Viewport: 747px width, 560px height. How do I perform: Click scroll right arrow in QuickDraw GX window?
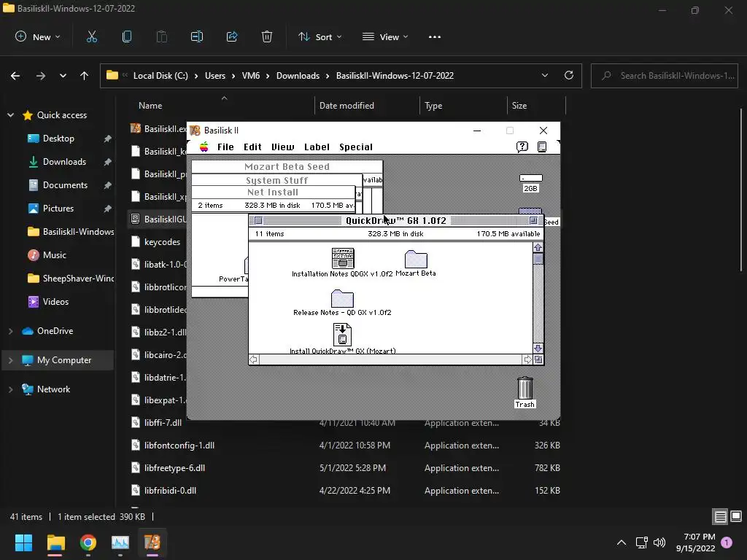(x=527, y=359)
